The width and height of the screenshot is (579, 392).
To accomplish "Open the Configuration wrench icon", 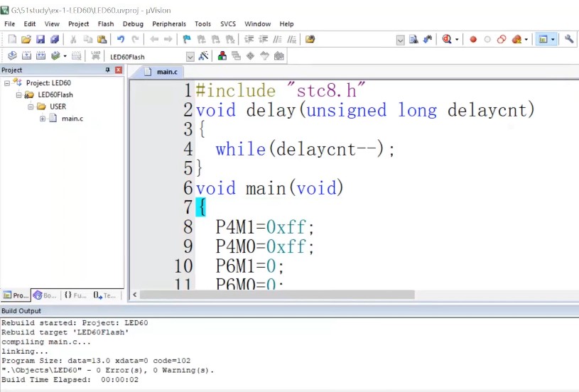I will (569, 40).
